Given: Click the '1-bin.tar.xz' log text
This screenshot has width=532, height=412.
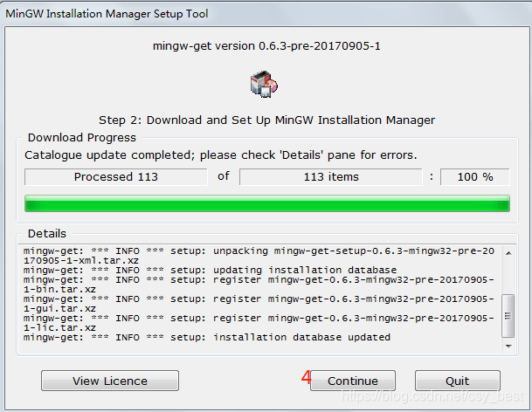Looking at the screenshot, I should click(59, 290).
